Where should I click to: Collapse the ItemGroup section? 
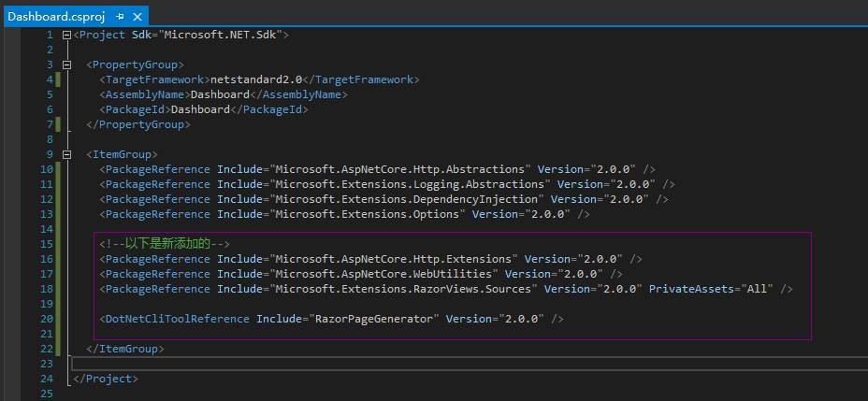[x=66, y=154]
